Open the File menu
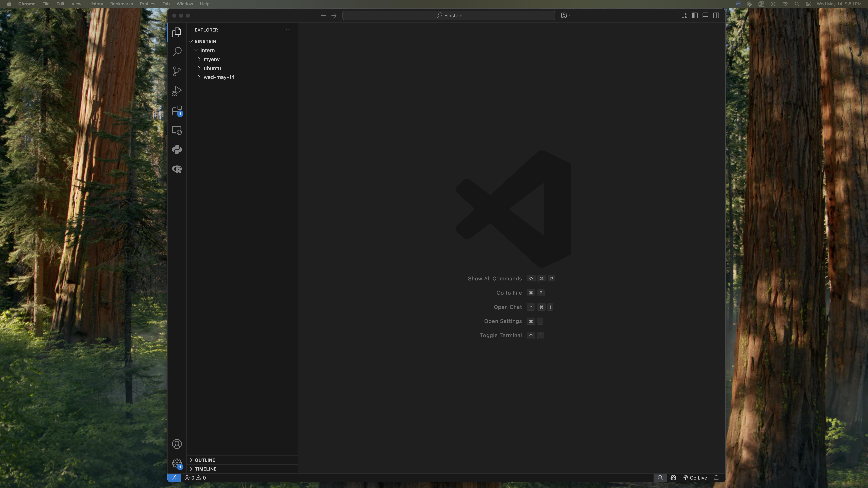This screenshot has height=488, width=868. tap(46, 4)
